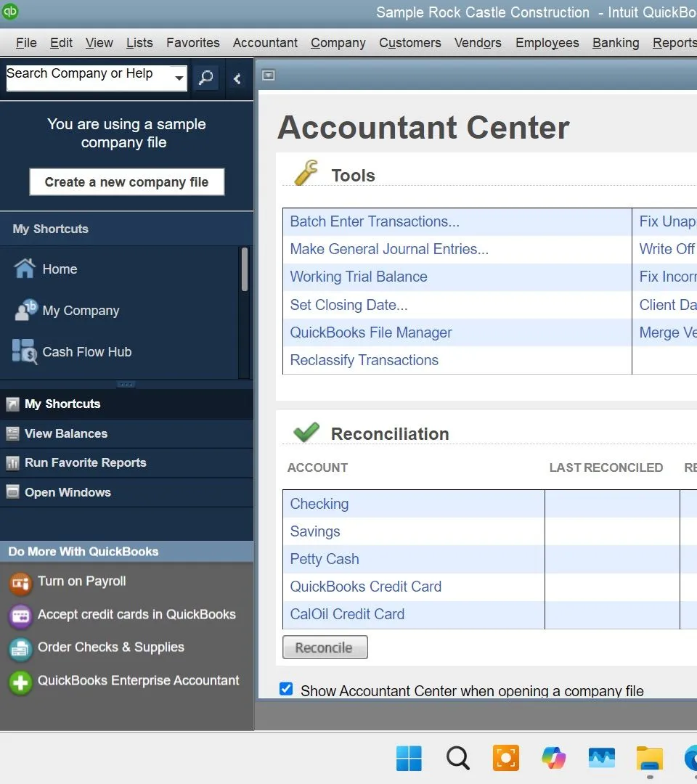The height and width of the screenshot is (784, 697).
Task: Click the View Balances icon
Action: (12, 433)
